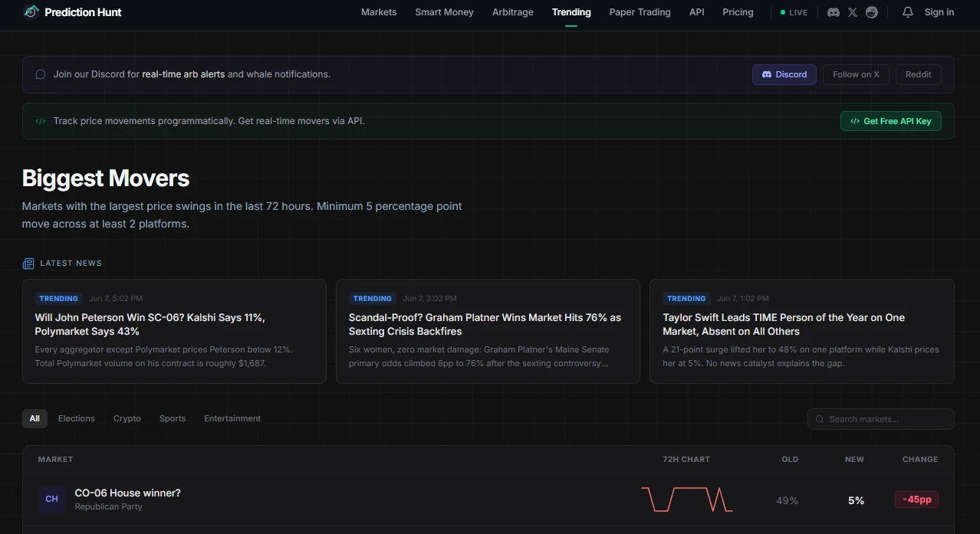
Task: Click the Jun 7, 5:02 PM timestamp
Action: pyautogui.click(x=116, y=299)
